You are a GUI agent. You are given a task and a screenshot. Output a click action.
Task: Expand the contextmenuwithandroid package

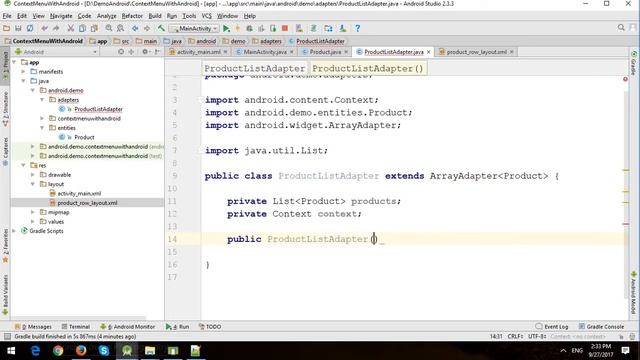42,119
